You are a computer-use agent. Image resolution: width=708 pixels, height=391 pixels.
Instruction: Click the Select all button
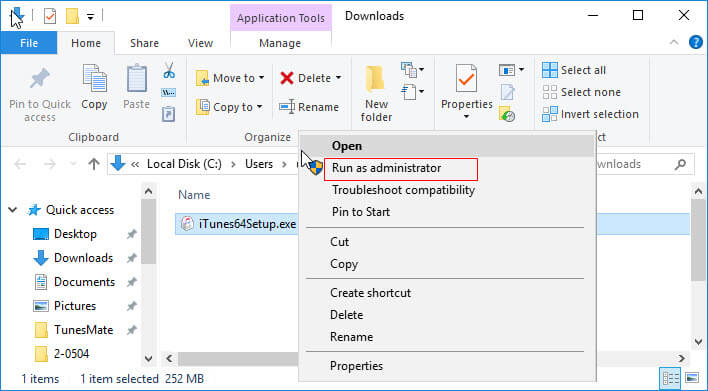click(x=574, y=70)
